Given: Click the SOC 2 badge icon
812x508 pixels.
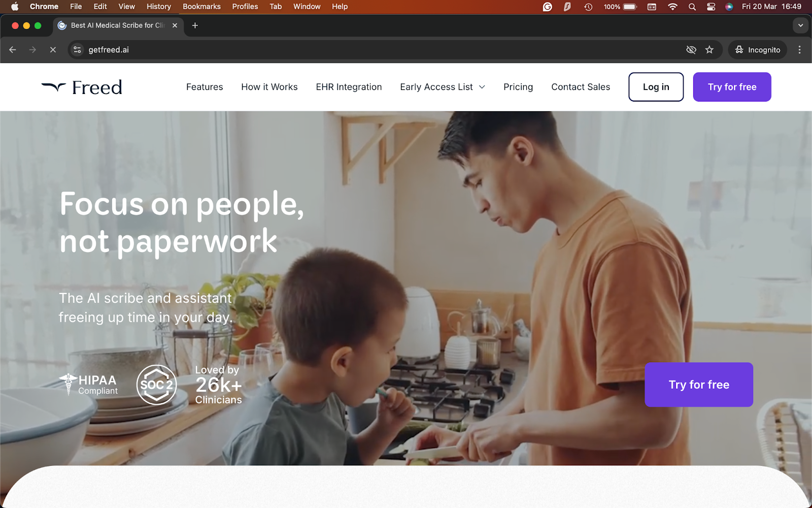Looking at the screenshot, I should coord(156,385).
